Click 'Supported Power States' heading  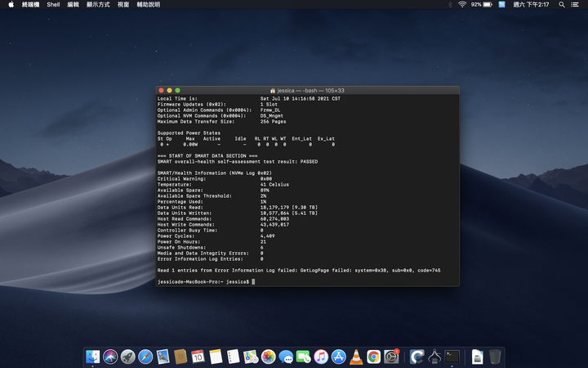pos(189,133)
